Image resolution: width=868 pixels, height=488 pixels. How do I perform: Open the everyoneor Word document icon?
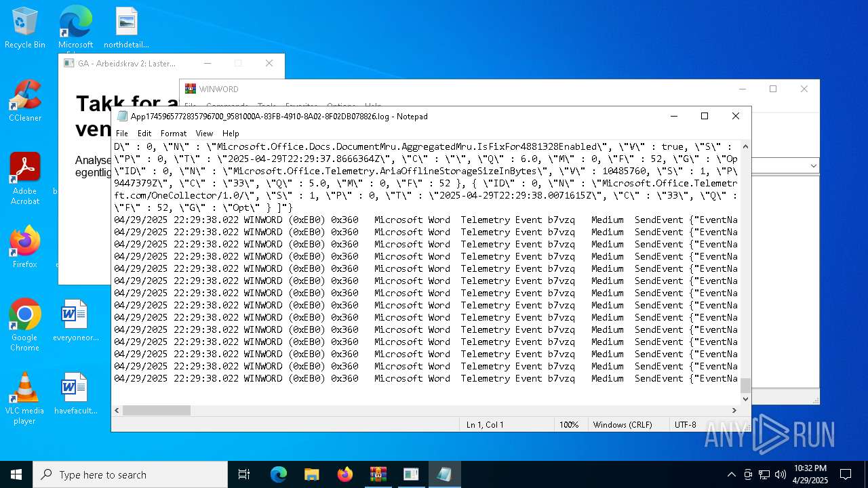pos(75,320)
